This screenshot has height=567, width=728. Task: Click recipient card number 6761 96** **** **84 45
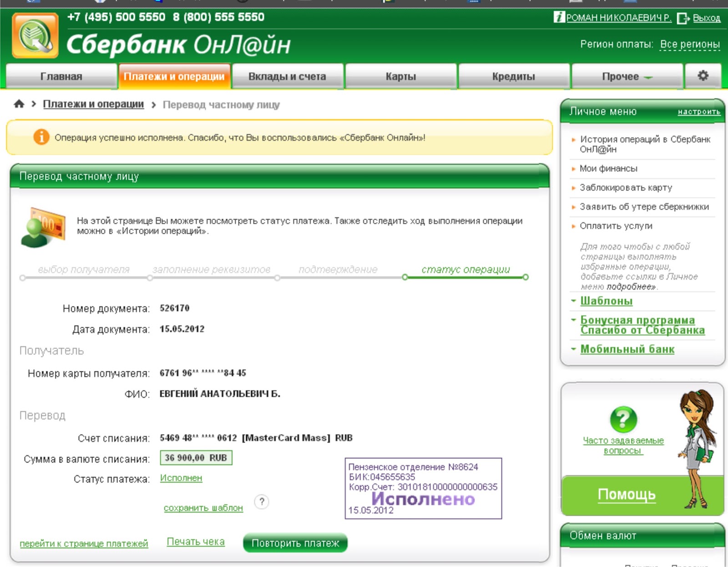click(203, 373)
